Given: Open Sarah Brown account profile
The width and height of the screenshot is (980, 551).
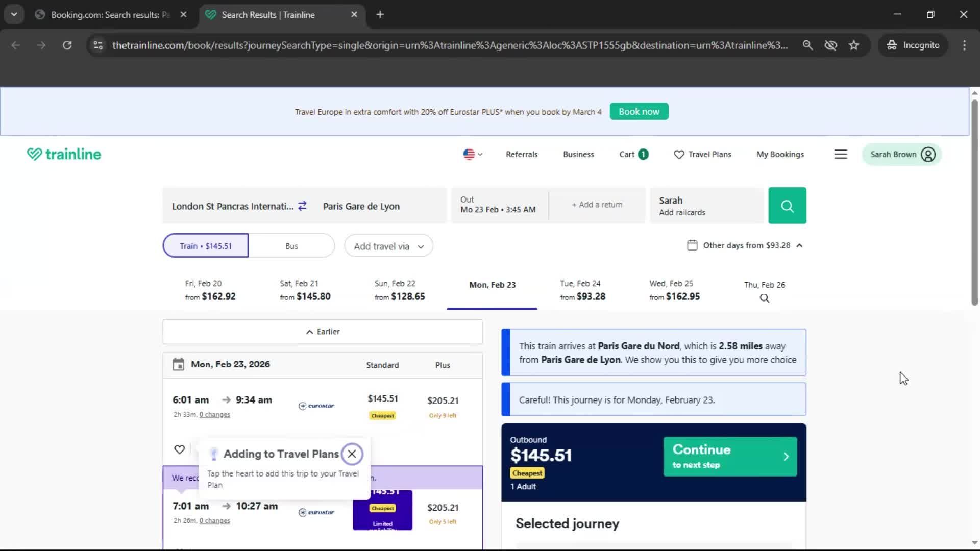Looking at the screenshot, I should [902, 154].
